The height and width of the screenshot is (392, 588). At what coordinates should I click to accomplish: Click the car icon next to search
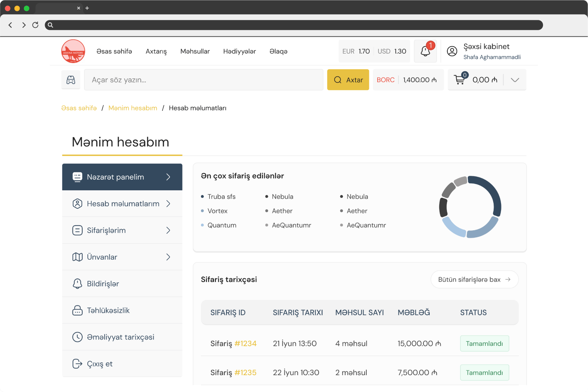pyautogui.click(x=71, y=79)
